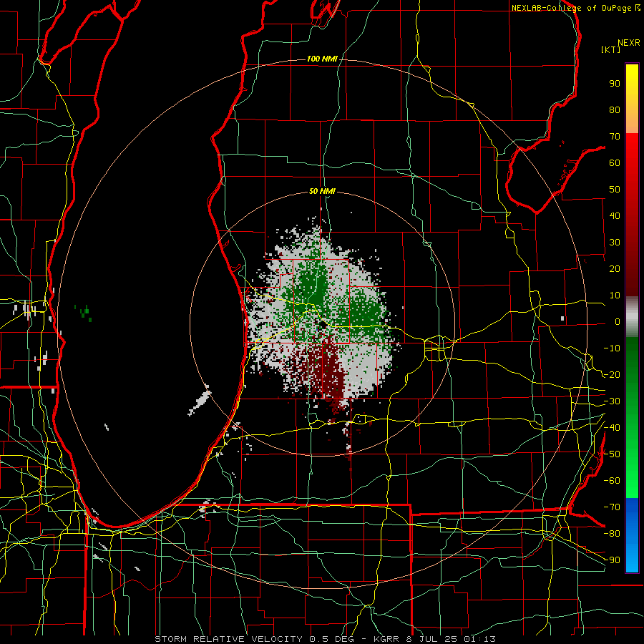Click the -60 value on the velocity scale

612,481
